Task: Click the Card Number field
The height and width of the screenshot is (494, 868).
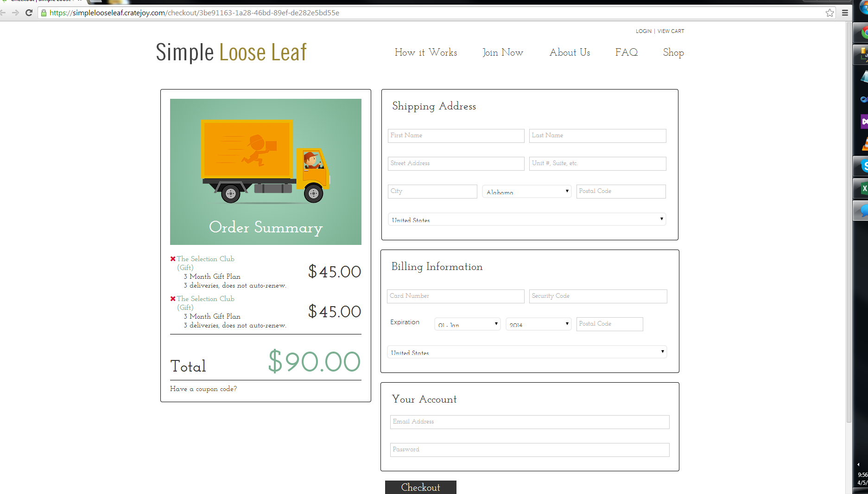Action: (456, 296)
